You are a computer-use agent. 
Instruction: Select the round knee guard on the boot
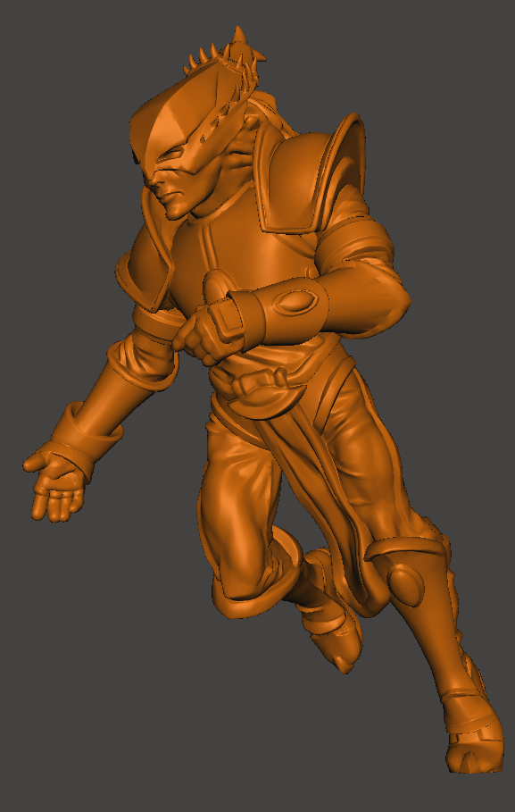coord(406,585)
